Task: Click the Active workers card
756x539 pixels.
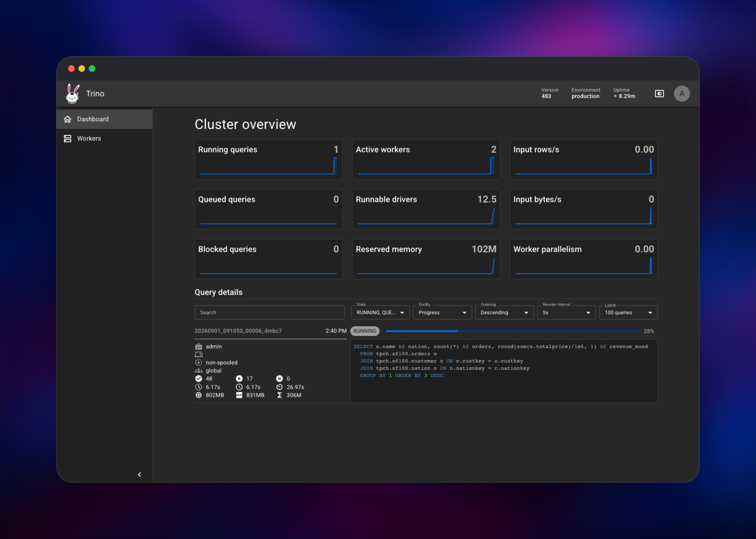Action: click(x=426, y=160)
